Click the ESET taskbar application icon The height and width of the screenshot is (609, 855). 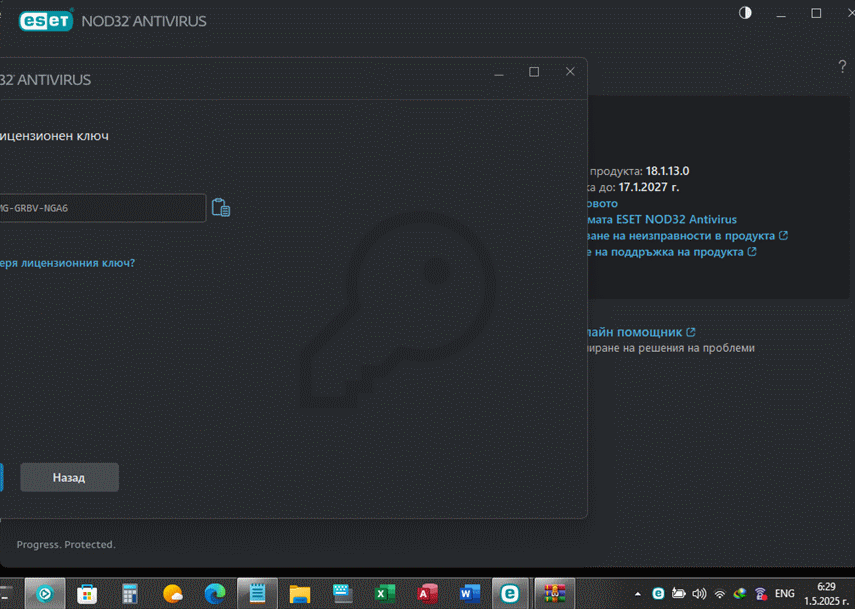coord(510,593)
